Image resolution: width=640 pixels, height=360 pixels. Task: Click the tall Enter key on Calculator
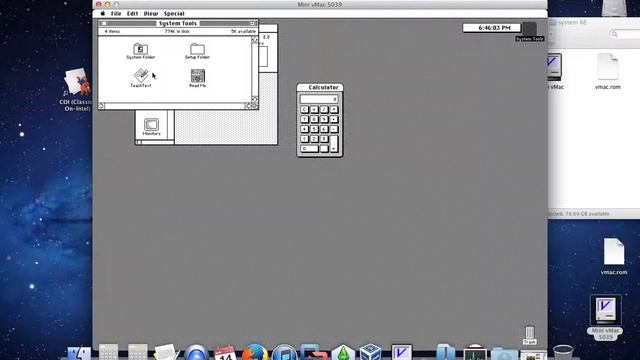click(334, 144)
